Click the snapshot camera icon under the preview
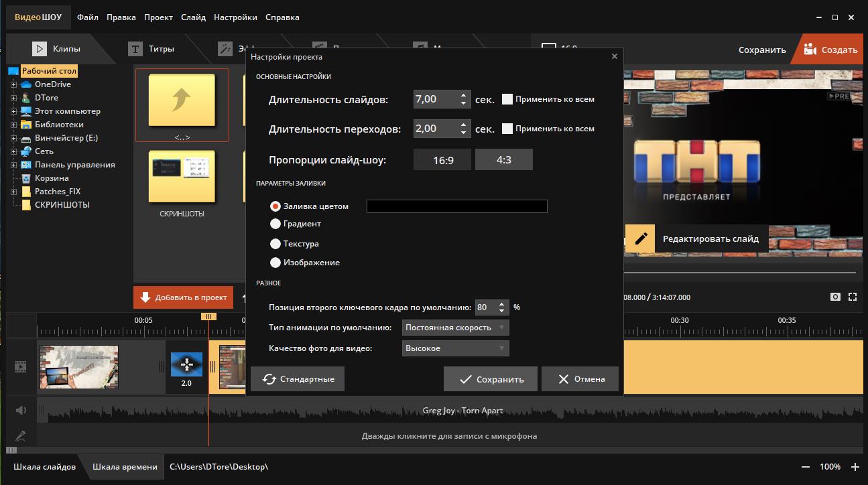The image size is (868, 485). (x=835, y=297)
